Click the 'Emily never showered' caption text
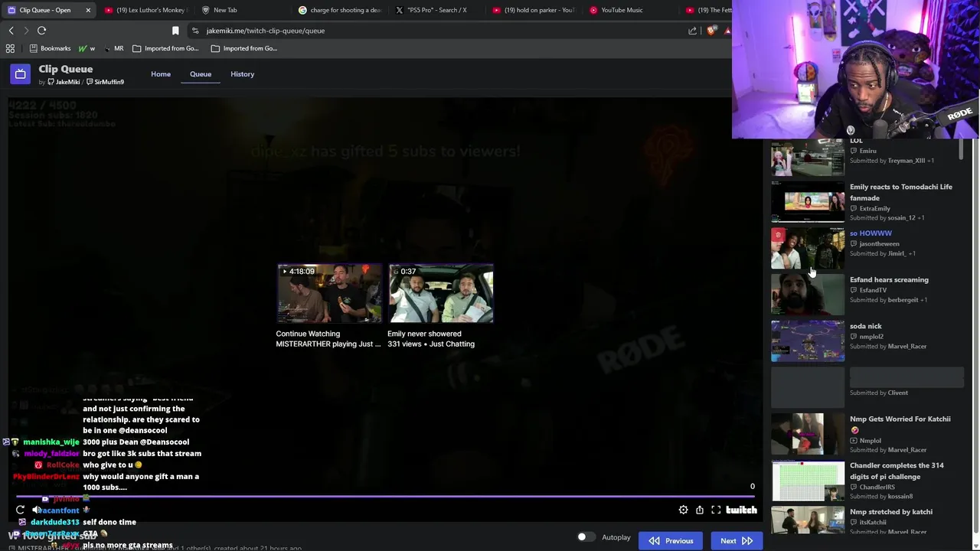Image resolution: width=980 pixels, height=551 pixels. coord(424,334)
